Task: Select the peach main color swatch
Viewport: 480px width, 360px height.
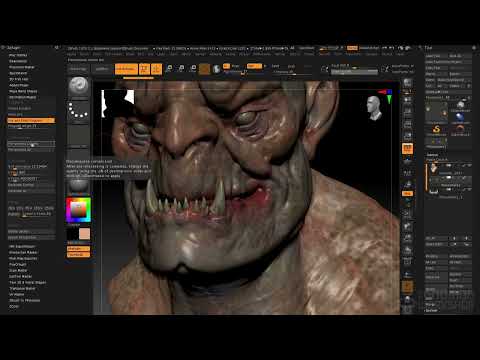Action: tap(84, 234)
